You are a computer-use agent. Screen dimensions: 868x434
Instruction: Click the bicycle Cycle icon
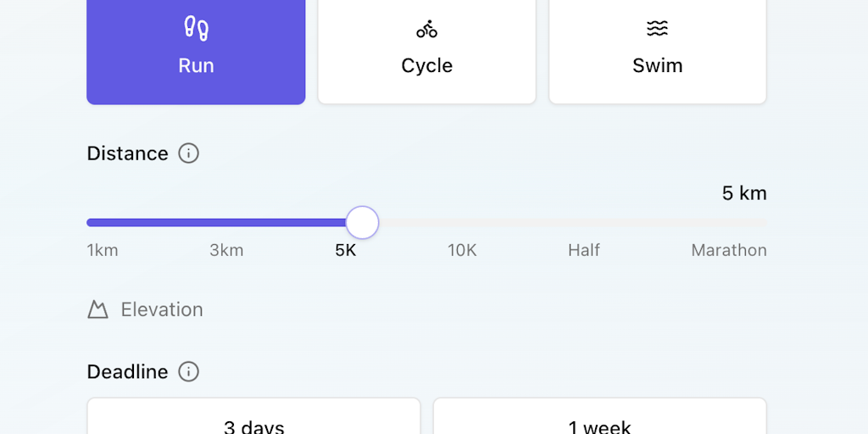pos(426,30)
